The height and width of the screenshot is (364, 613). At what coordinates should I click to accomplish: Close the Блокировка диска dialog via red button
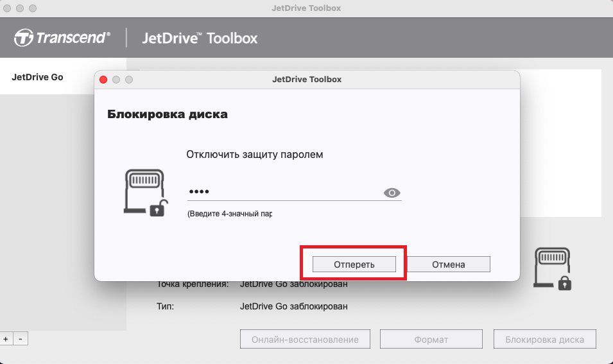tap(103, 80)
